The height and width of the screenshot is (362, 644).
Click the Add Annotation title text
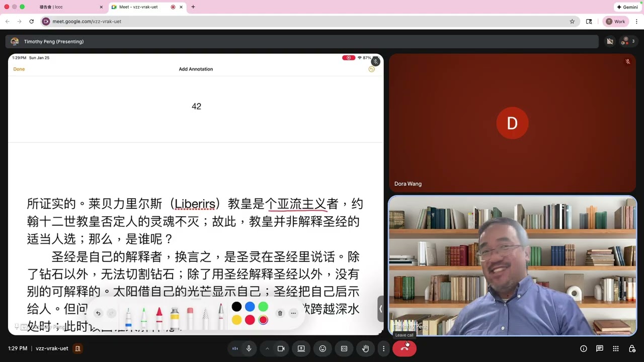pos(196,69)
